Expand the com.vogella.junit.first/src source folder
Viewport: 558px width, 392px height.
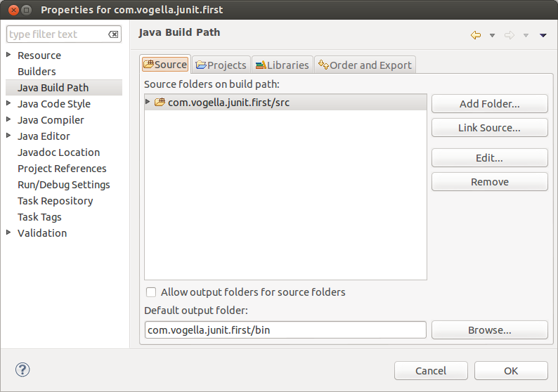point(148,103)
